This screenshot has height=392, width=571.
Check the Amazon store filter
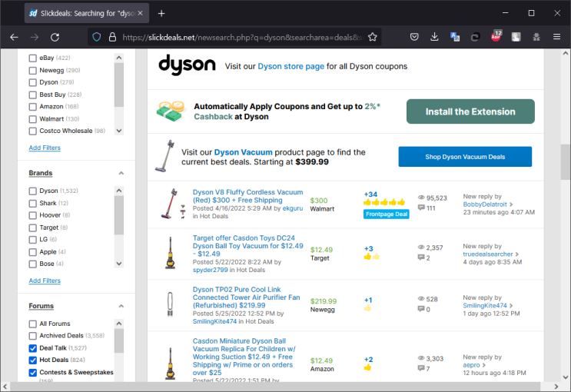pyautogui.click(x=33, y=107)
